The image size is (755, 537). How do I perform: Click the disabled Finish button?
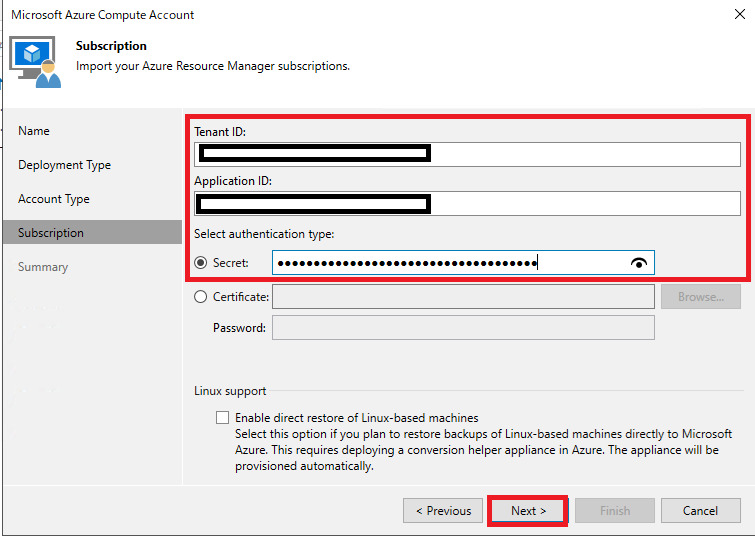615,511
